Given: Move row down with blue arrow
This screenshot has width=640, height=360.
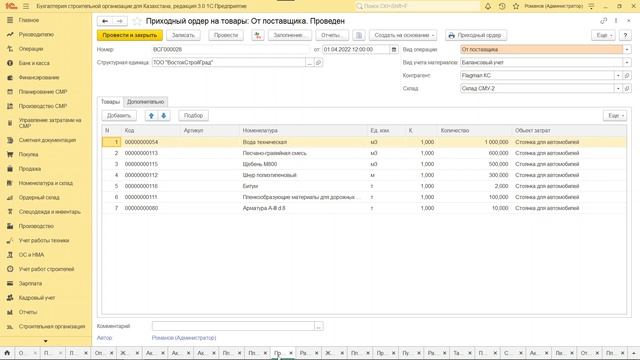Looking at the screenshot, I should click(164, 116).
